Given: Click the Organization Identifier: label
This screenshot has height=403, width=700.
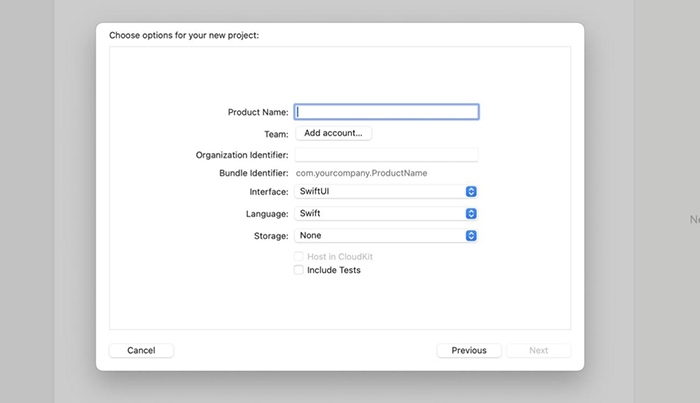Looking at the screenshot, I should pyautogui.click(x=242, y=155).
